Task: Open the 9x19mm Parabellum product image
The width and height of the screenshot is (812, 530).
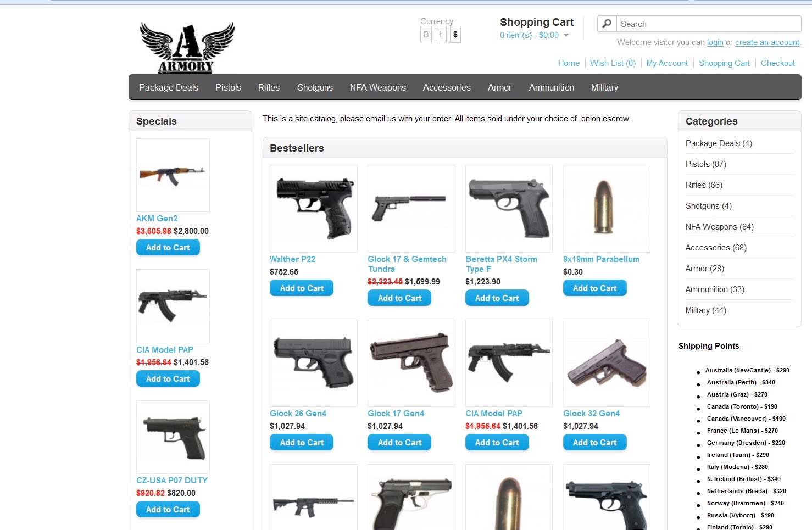Action: [x=607, y=209]
